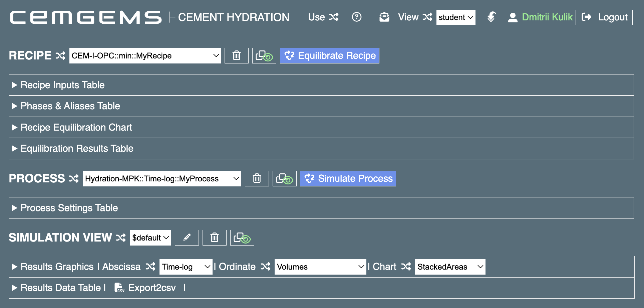Screen dimensions: 644x308
Task: Click the Export2csv file icon
Action: click(119, 288)
